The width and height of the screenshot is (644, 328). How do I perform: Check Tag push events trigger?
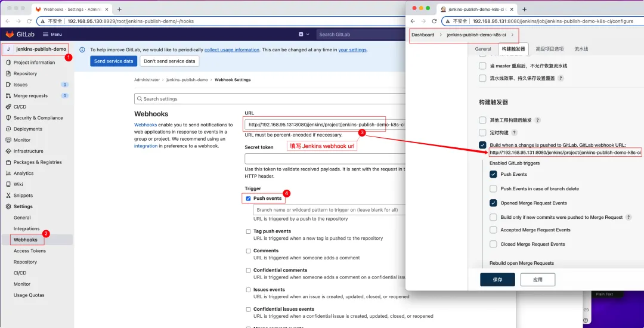(248, 231)
